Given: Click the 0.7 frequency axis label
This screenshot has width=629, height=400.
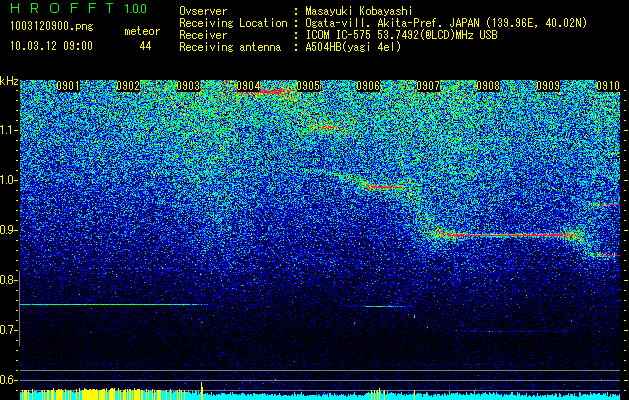Looking at the screenshot, I should tap(8, 330).
